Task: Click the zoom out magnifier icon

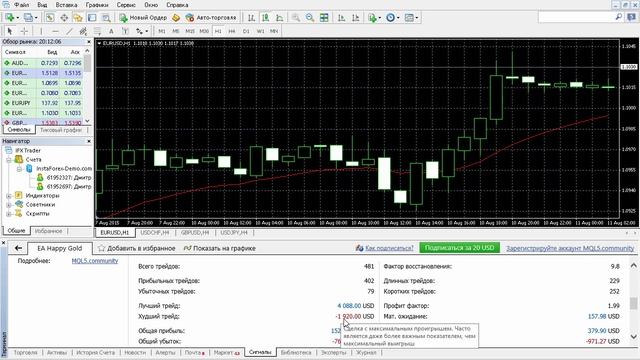Action: point(310,18)
